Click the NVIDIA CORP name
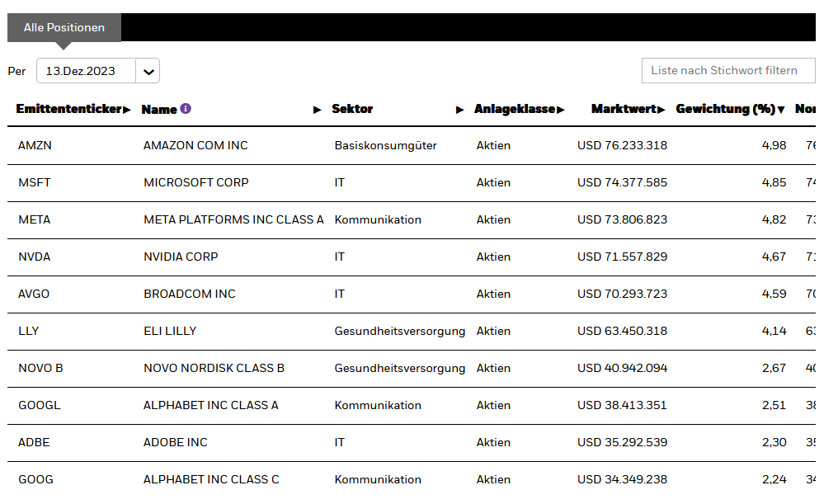Image resolution: width=838 pixels, height=504 pixels. pos(181,257)
